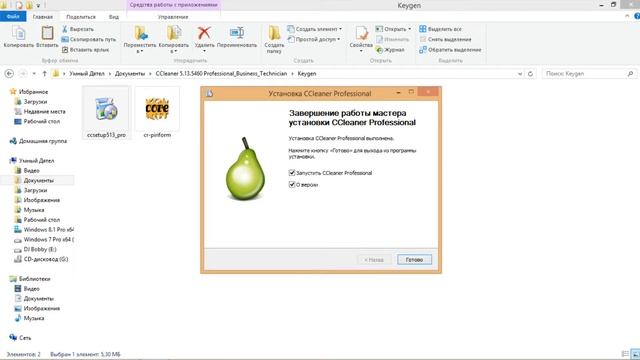The height and width of the screenshot is (360, 640).
Task: Click the Переименовать icon
Action: pyautogui.click(x=237, y=33)
